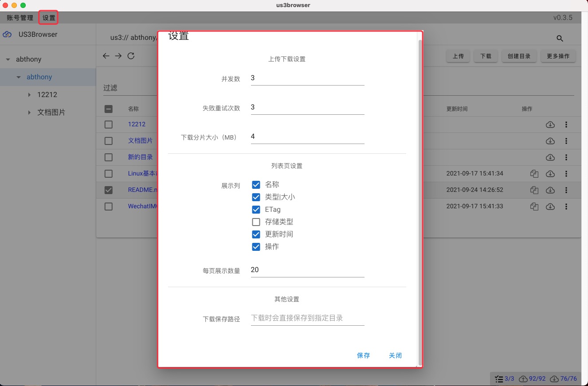Screen dimensions: 588x386
Task: Click the US3Browser logo icon
Action: point(7,35)
